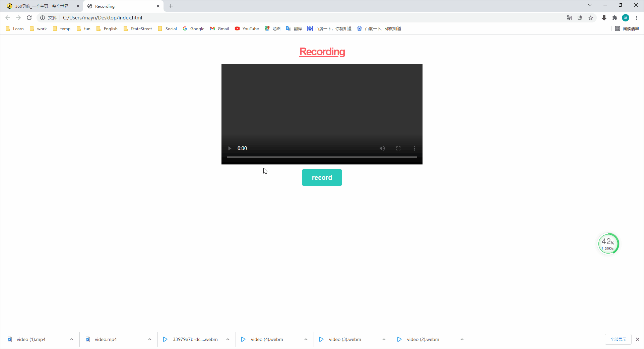
Task: Click the video seek progress bar
Action: (322, 157)
